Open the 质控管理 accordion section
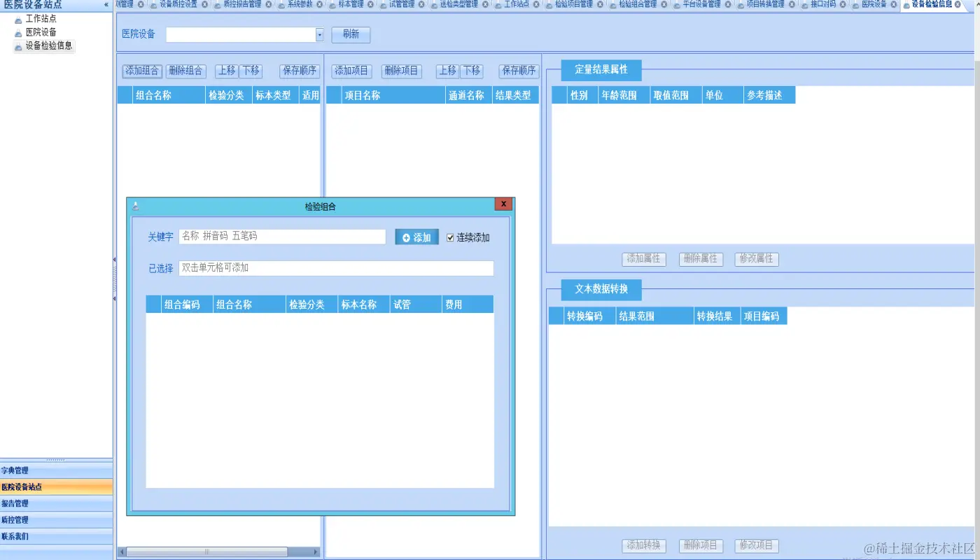 [x=56, y=520]
